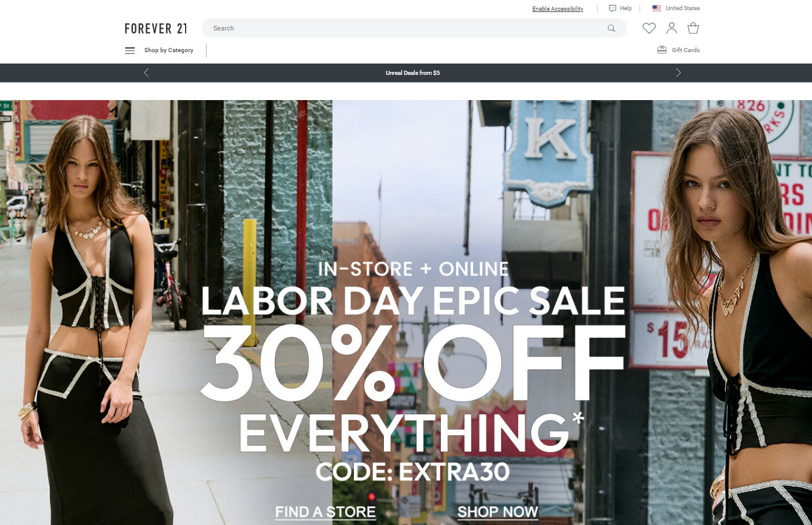This screenshot has width=812, height=525.
Task: Click Enable Accessibility link
Action: [x=558, y=9]
